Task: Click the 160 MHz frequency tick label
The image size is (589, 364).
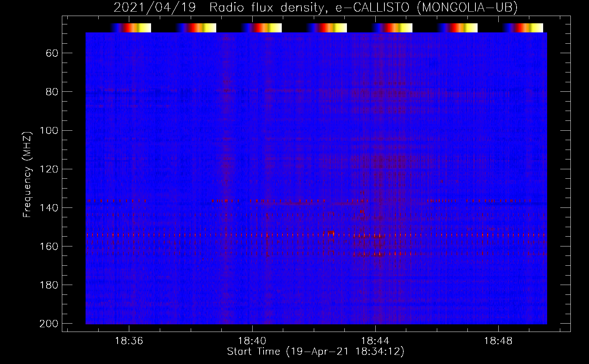Action: (x=49, y=246)
